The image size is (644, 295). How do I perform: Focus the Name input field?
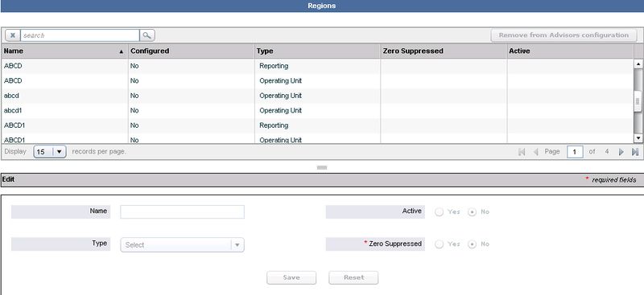point(182,211)
